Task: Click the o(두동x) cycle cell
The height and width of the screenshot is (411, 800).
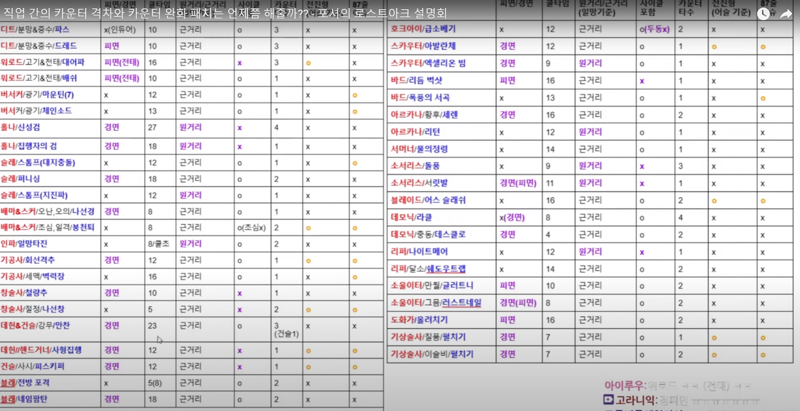Action: pyautogui.click(x=656, y=30)
